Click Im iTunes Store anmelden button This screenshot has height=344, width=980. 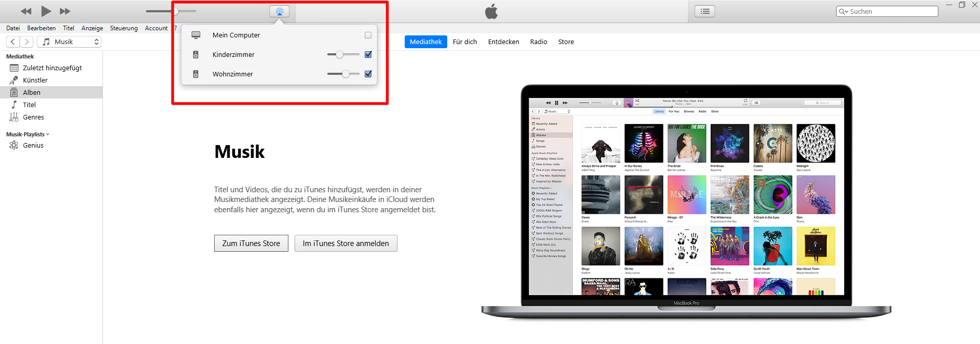(346, 244)
